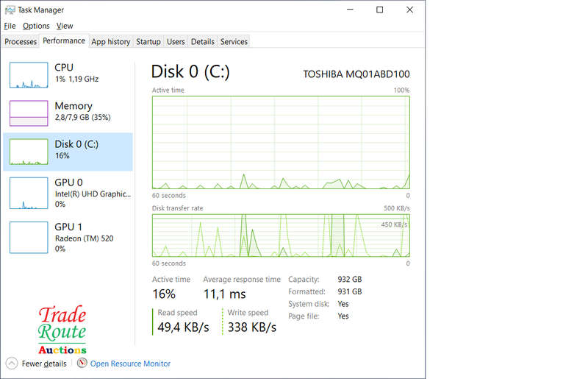Switch to the Processes tab
The width and height of the screenshot is (588, 379).
click(21, 42)
